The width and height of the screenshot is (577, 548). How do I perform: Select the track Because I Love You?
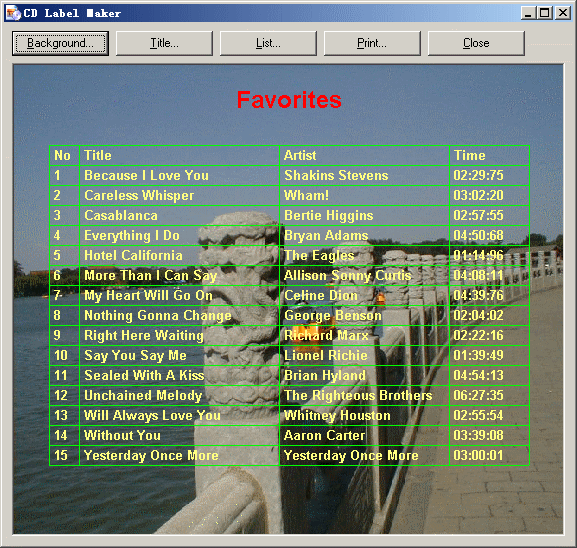(146, 176)
